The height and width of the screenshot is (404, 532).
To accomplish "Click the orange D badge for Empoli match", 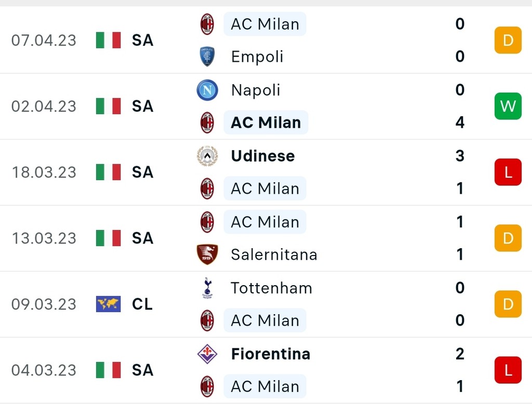I will 508,40.
